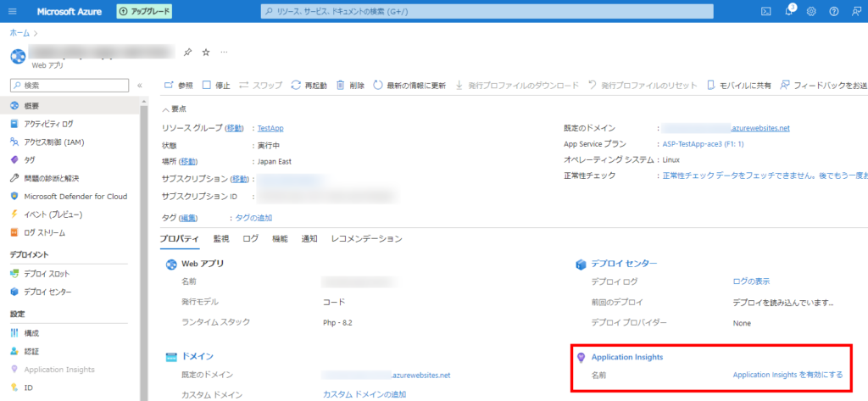The width and height of the screenshot is (868, 401).
Task: Open the デプロイ センター section heading
Action: click(624, 263)
